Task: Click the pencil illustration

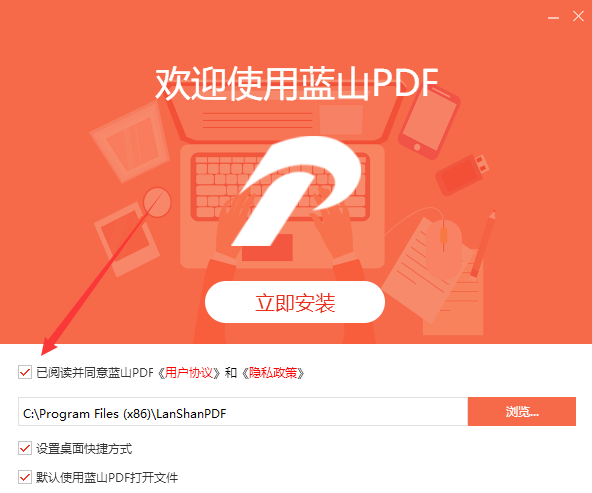Action: (x=483, y=244)
